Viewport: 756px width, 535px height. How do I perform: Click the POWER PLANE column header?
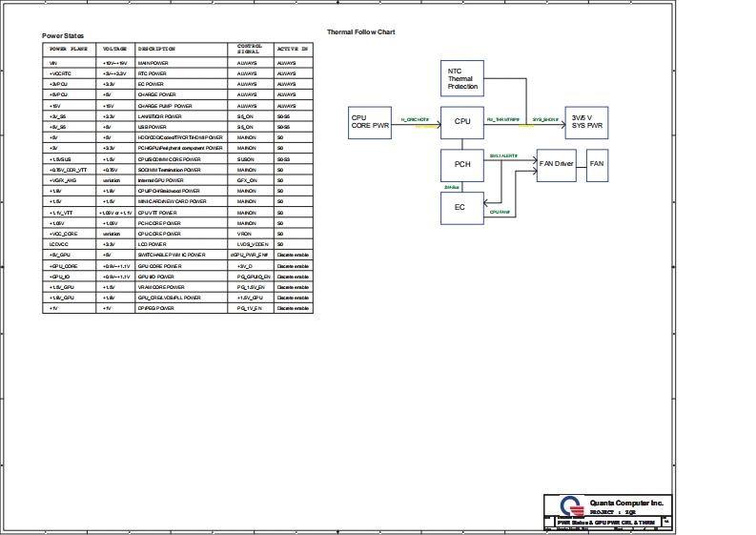click(x=71, y=48)
